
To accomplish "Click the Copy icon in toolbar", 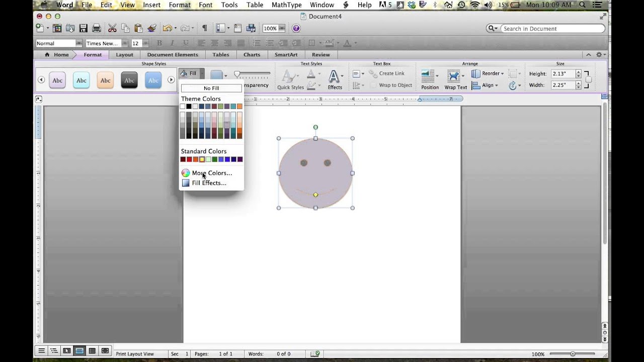I will coord(125,28).
